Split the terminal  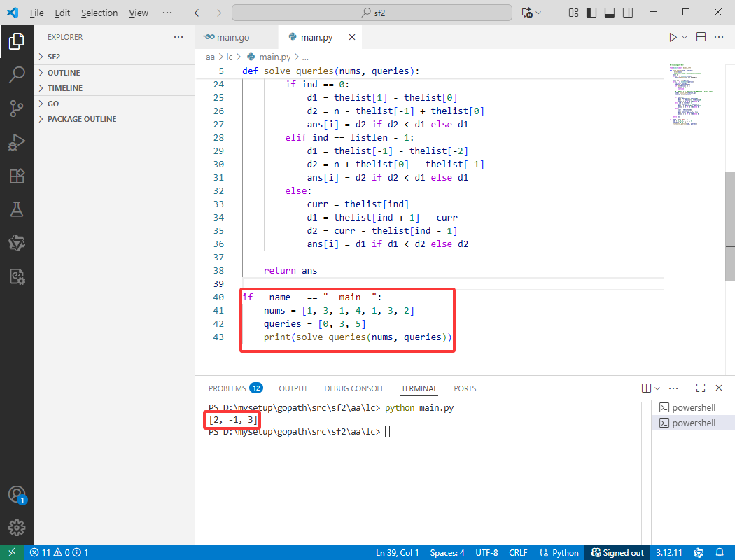tap(646, 388)
